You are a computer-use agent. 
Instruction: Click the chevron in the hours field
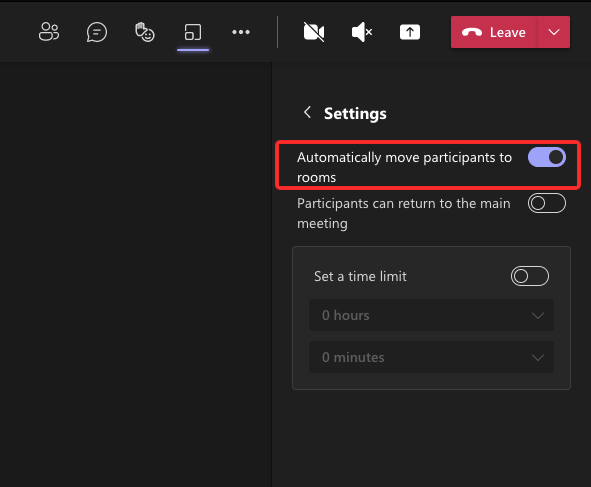tap(538, 315)
